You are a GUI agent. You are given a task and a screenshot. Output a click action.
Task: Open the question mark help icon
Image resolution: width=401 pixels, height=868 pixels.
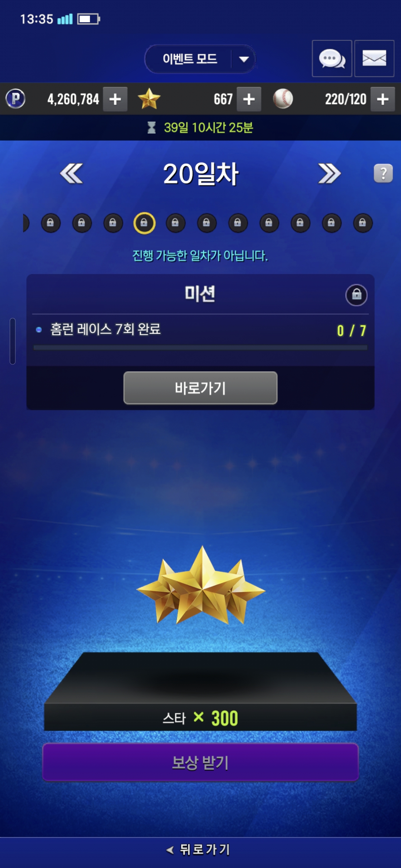[x=383, y=173]
